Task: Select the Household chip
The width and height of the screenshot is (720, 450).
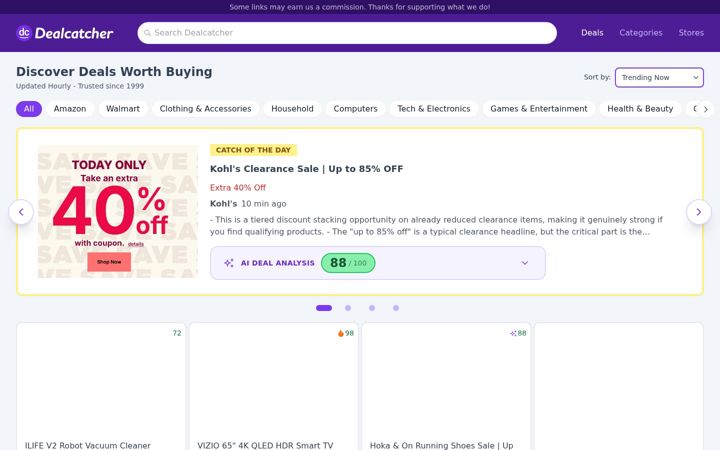Action: point(292,109)
